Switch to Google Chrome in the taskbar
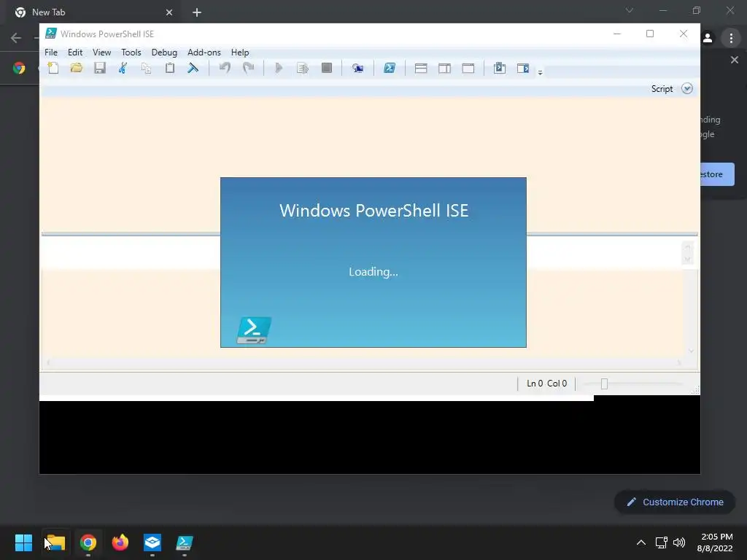The image size is (747, 560). tap(88, 542)
